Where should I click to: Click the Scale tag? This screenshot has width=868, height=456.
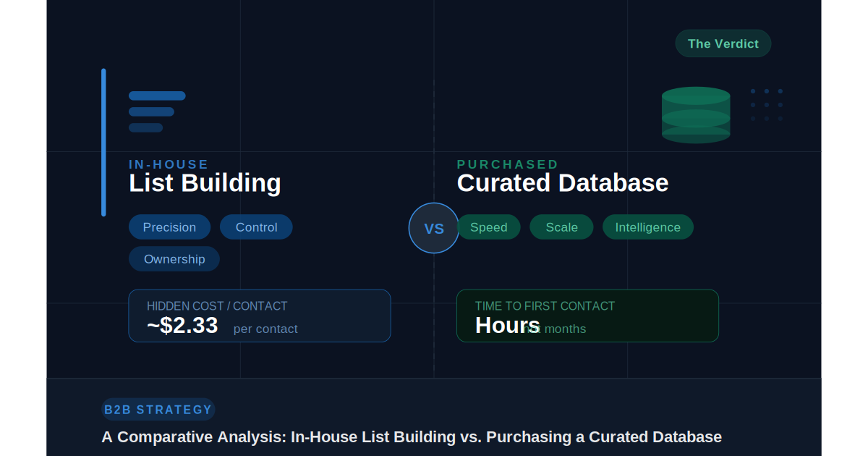pyautogui.click(x=561, y=227)
